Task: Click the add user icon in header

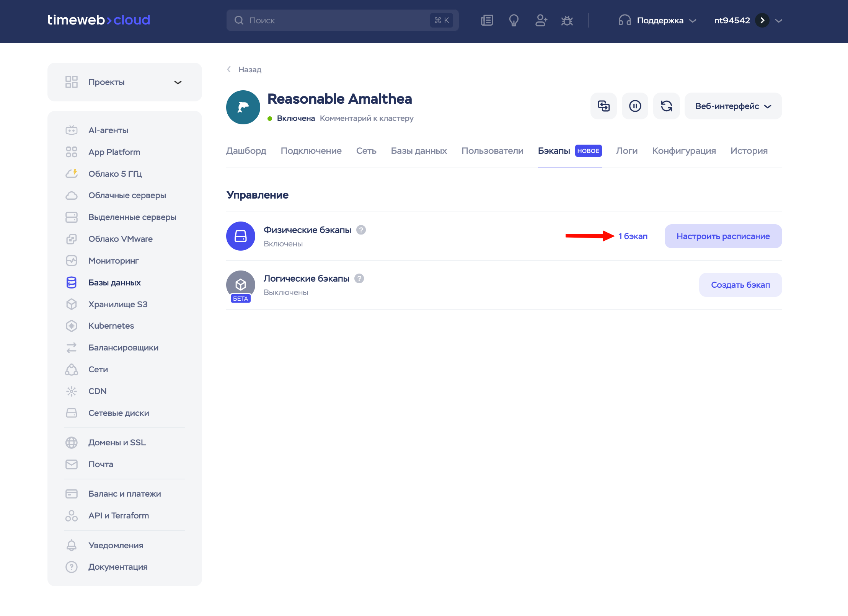Action: (541, 20)
